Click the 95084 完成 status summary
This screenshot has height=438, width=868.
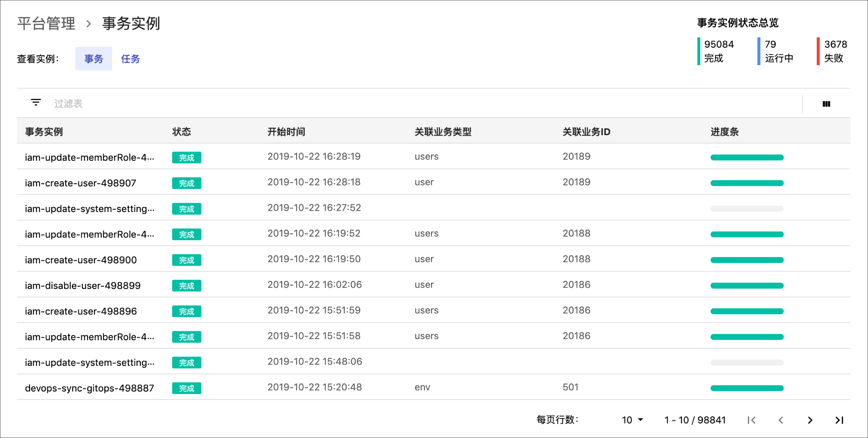coord(716,51)
